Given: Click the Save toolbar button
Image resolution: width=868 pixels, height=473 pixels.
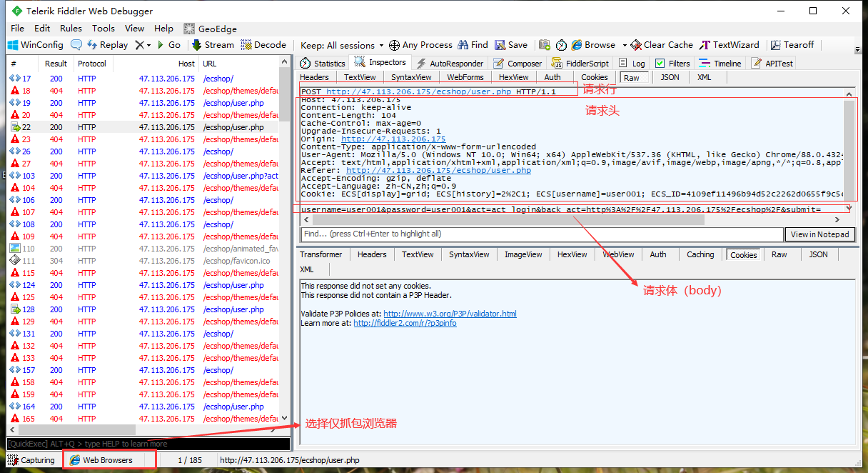Looking at the screenshot, I should [511, 45].
